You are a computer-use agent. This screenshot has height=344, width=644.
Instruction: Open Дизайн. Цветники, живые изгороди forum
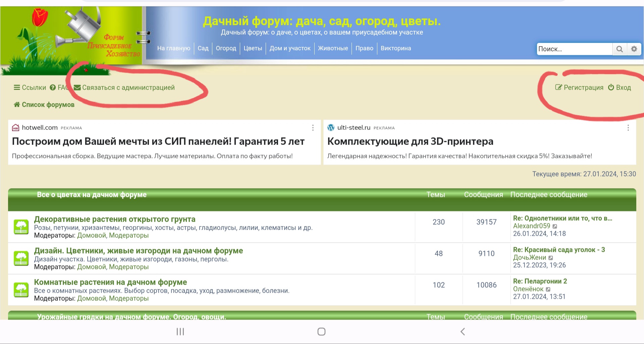pyautogui.click(x=138, y=251)
